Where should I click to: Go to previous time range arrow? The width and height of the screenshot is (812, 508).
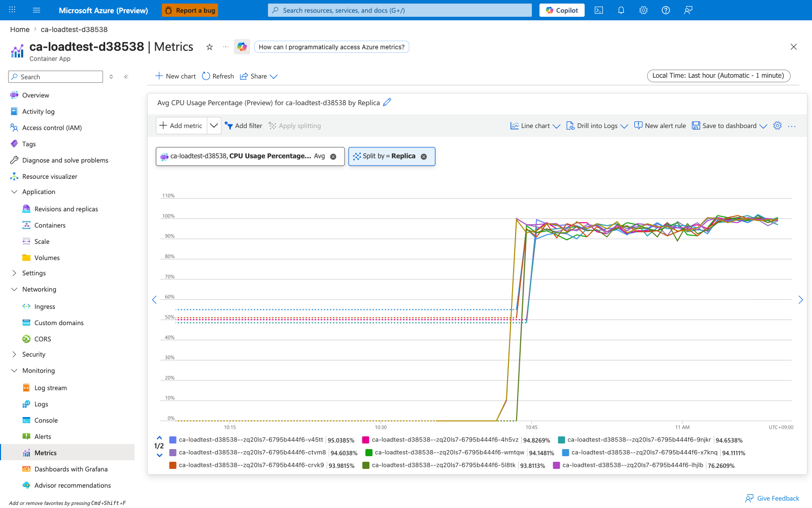pos(154,300)
